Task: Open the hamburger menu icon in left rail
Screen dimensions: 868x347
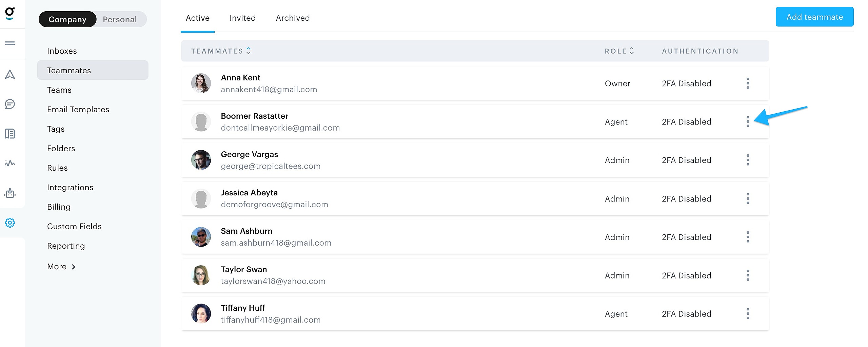Action: click(10, 43)
